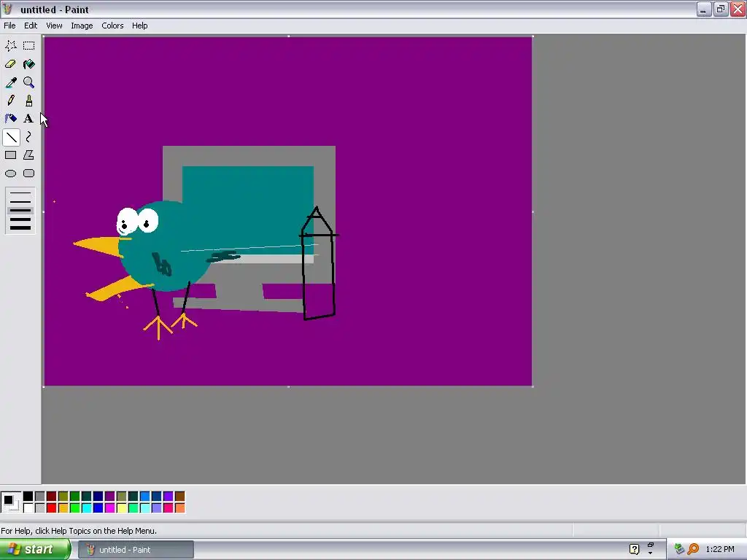Select the Brush tool
This screenshot has width=747, height=560.
[29, 101]
